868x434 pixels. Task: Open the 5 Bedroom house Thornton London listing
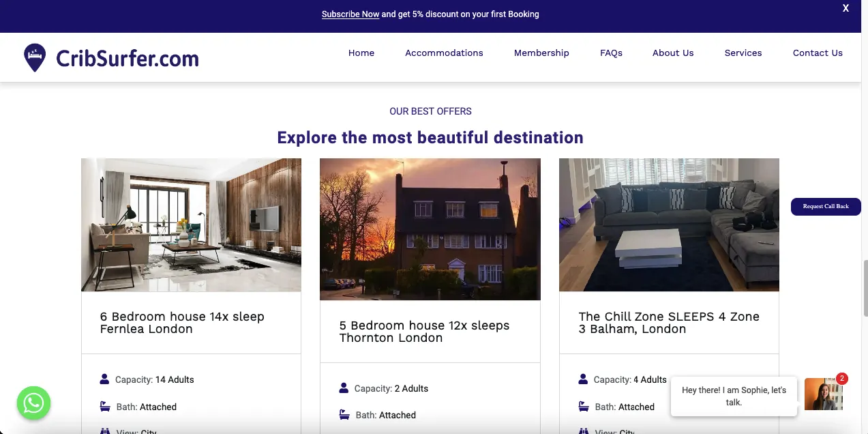click(424, 332)
